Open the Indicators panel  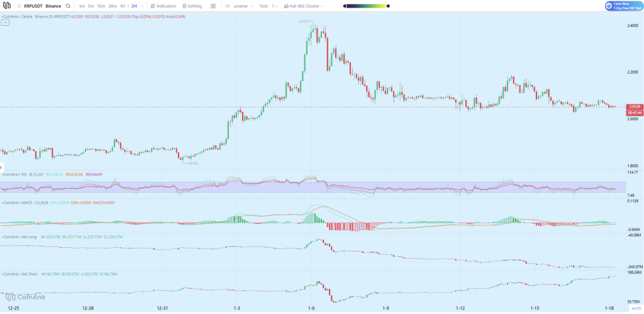pyautogui.click(x=163, y=6)
